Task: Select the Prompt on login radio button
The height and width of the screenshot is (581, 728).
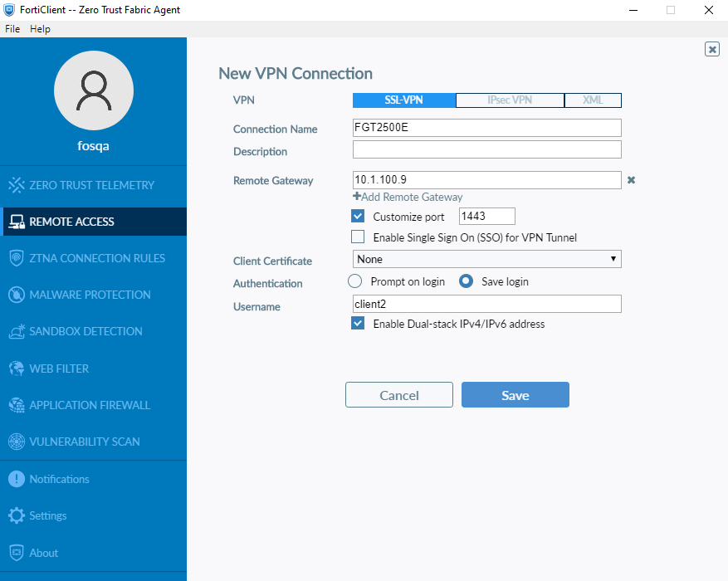Action: (354, 281)
